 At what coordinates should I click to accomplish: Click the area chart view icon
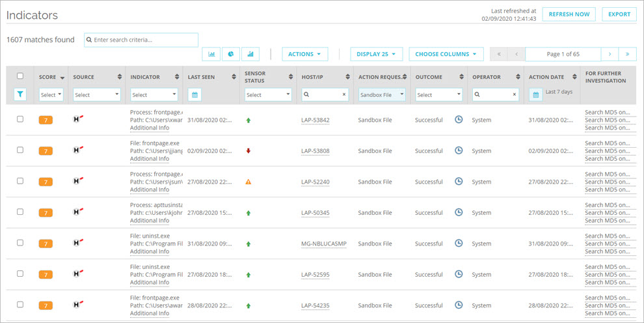point(212,54)
